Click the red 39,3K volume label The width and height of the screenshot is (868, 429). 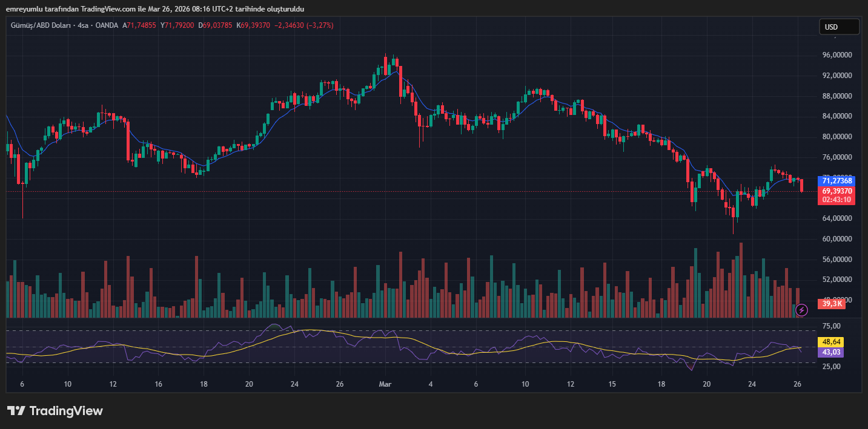tap(833, 304)
